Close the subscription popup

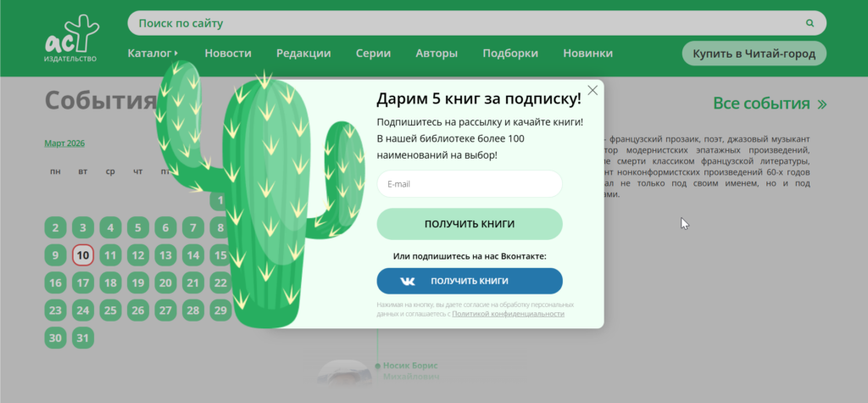[x=593, y=91]
